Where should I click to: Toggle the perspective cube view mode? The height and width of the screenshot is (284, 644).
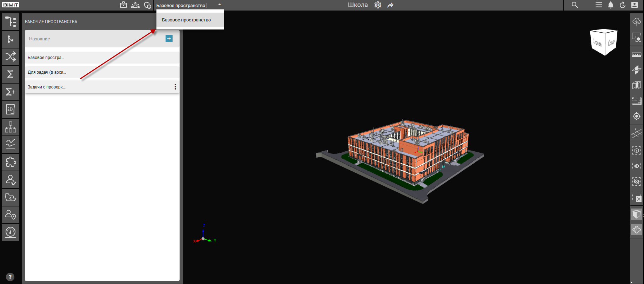tap(636, 214)
